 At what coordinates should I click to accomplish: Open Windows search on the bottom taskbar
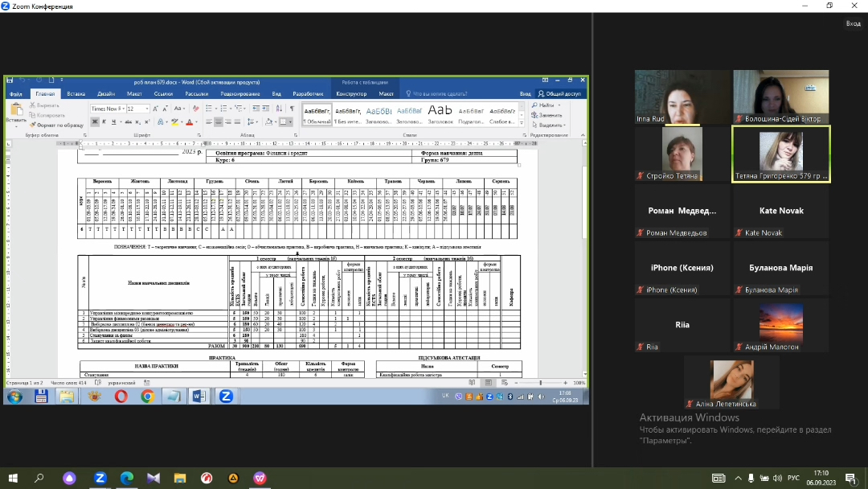(39, 479)
